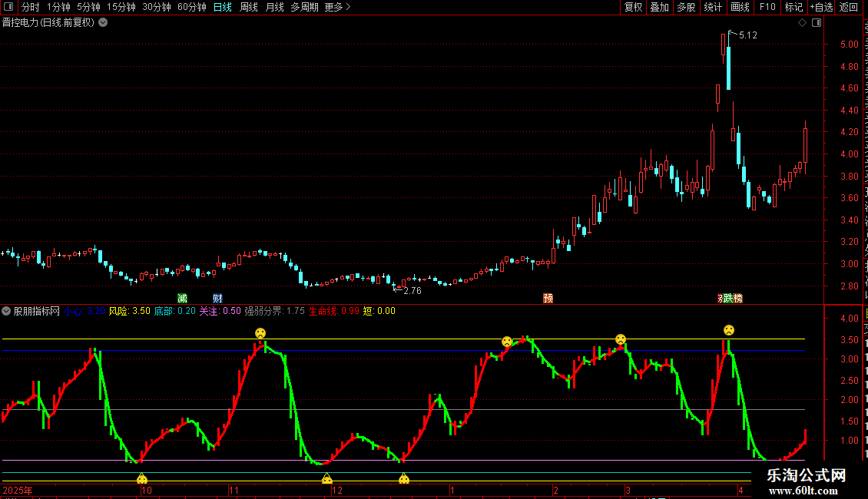Click month 3 on the time axis
This screenshot has width=868, height=499.
click(628, 491)
